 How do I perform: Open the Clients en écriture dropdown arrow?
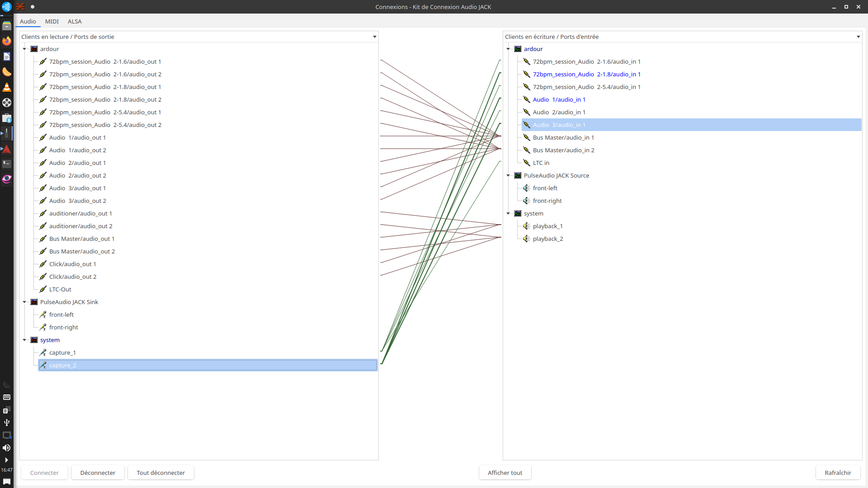[858, 37]
